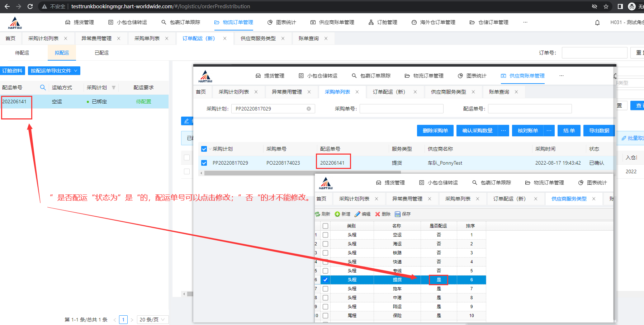Tick the checkbox for the 空运 row
644x325 pixels.
pos(325,235)
